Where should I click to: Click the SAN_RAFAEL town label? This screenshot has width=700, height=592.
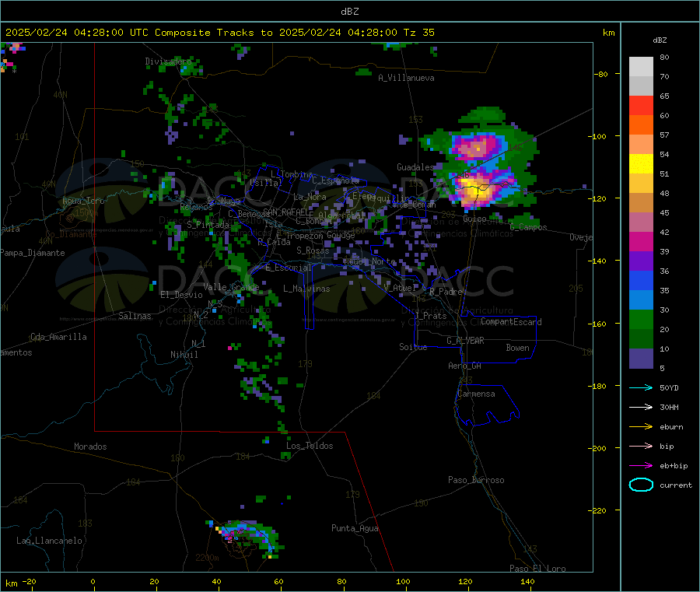point(286,212)
